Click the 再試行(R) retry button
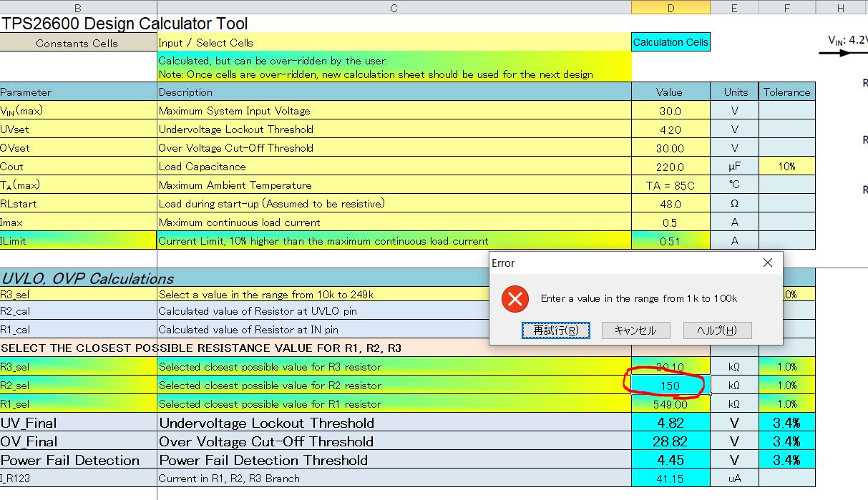 coord(556,330)
